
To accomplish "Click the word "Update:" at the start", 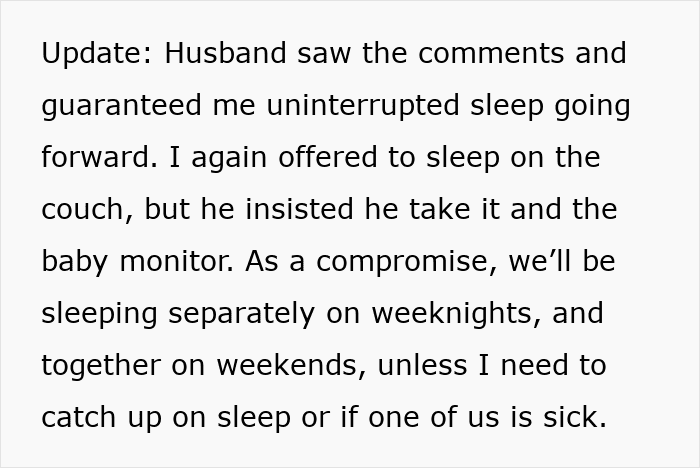I will (97, 54).
